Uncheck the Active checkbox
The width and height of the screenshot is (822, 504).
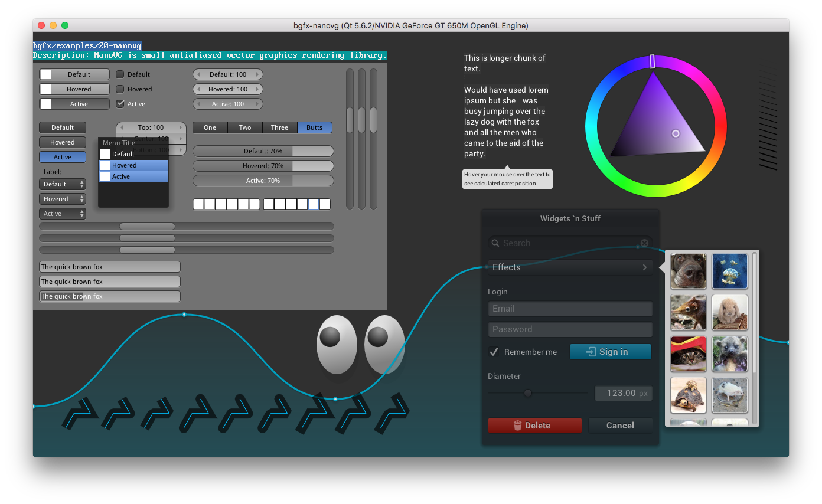click(120, 104)
